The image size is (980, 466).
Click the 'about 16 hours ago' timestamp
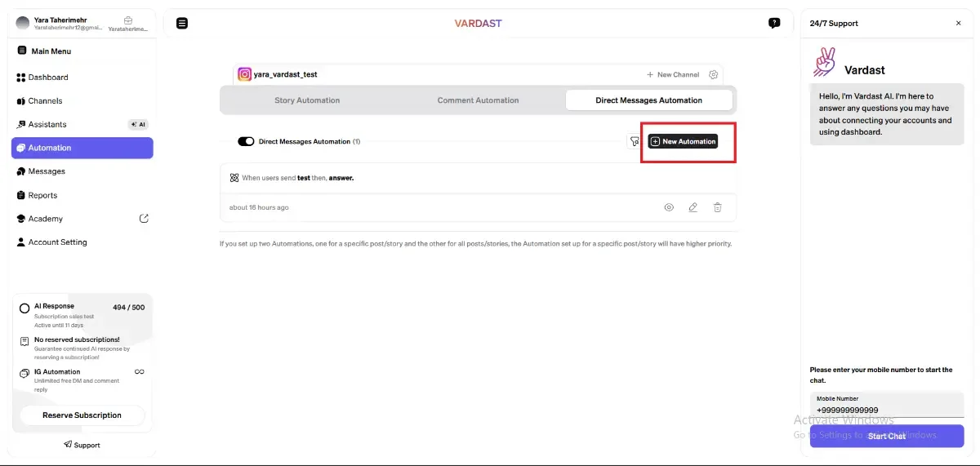point(259,207)
